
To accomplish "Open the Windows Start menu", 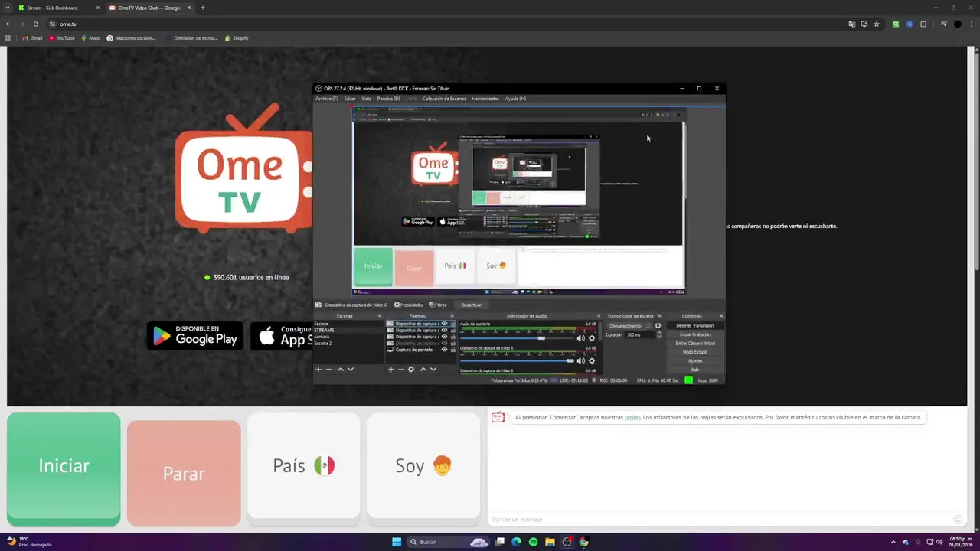I will 397,542.
